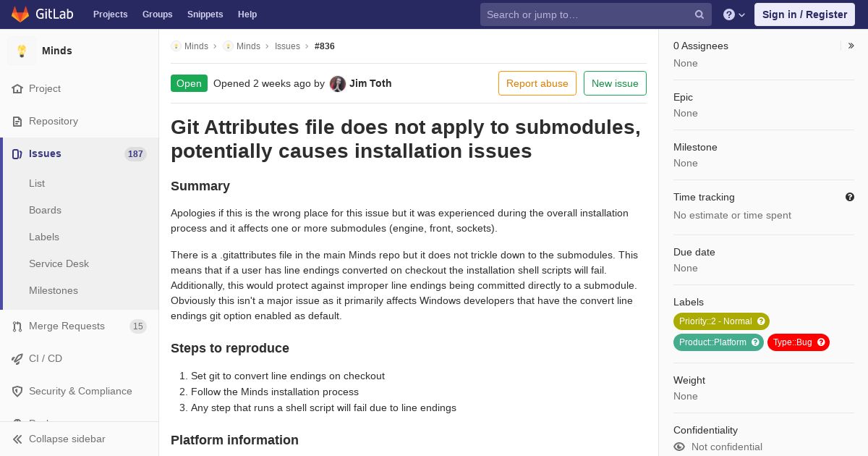
Task: Click the Confidentiality section title
Action: pyautogui.click(x=705, y=431)
